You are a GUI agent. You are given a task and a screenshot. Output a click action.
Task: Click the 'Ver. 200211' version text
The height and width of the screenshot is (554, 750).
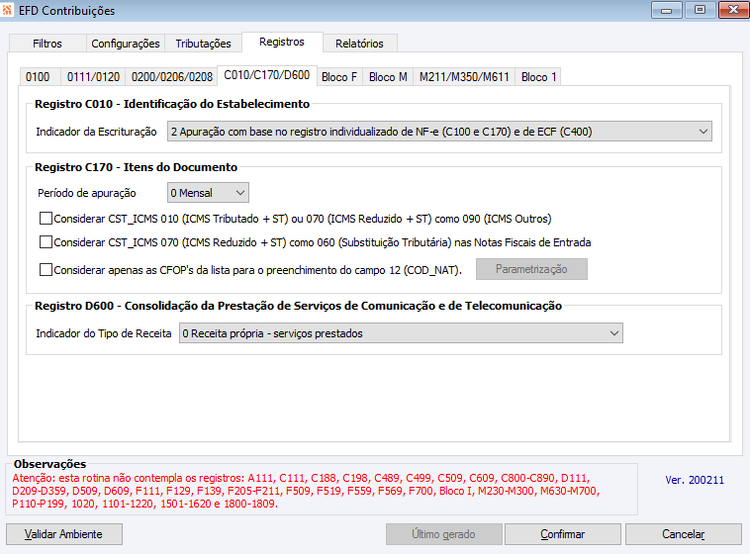click(695, 480)
